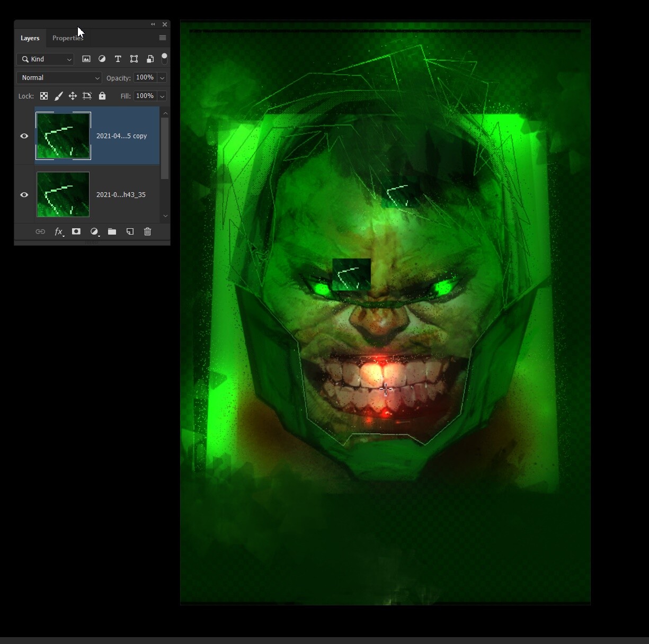
Task: Filter for shape layers icon
Action: [x=134, y=59]
